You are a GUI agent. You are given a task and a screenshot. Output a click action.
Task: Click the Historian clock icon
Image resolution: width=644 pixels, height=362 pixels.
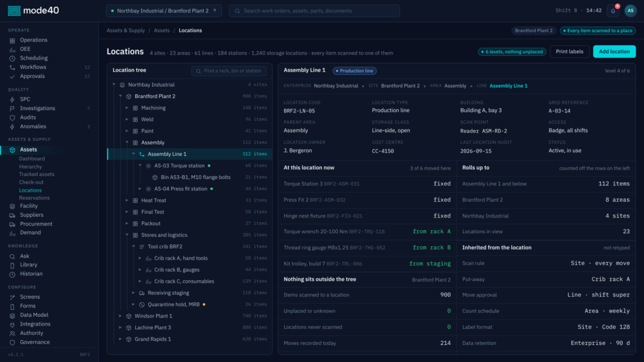[x=13, y=274]
